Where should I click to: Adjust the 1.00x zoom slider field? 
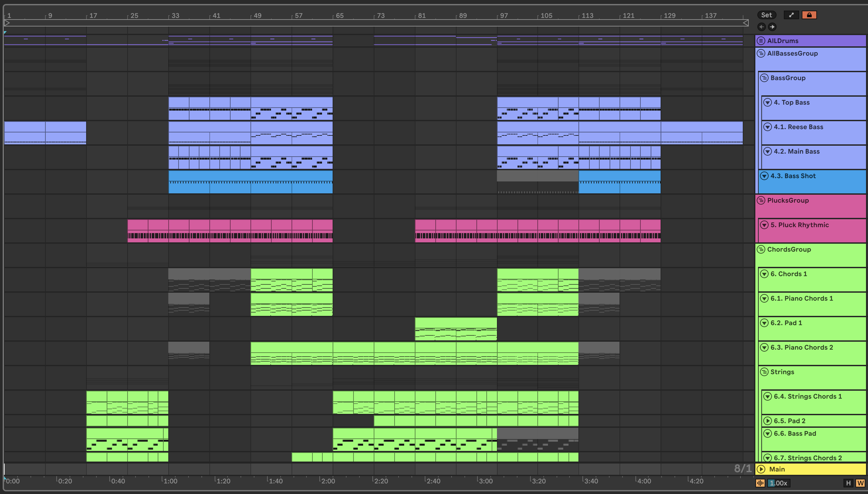coord(779,483)
